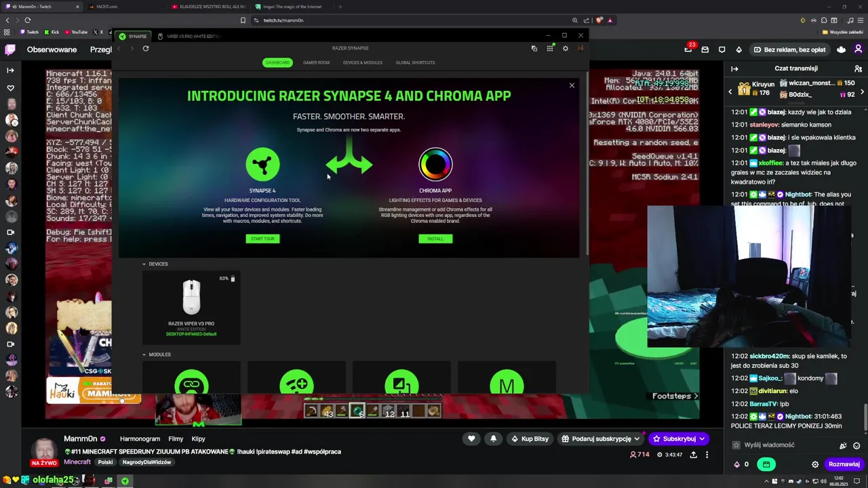
Task: Open Obserwowane on Twitch
Action: pyautogui.click(x=52, y=49)
